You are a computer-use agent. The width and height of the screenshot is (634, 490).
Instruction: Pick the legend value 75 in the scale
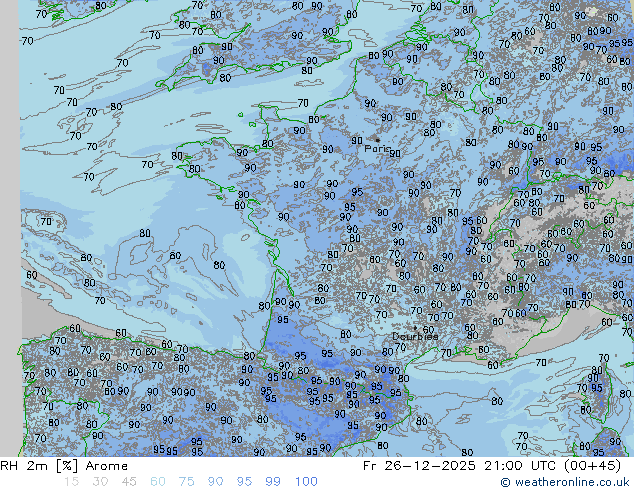(x=187, y=482)
